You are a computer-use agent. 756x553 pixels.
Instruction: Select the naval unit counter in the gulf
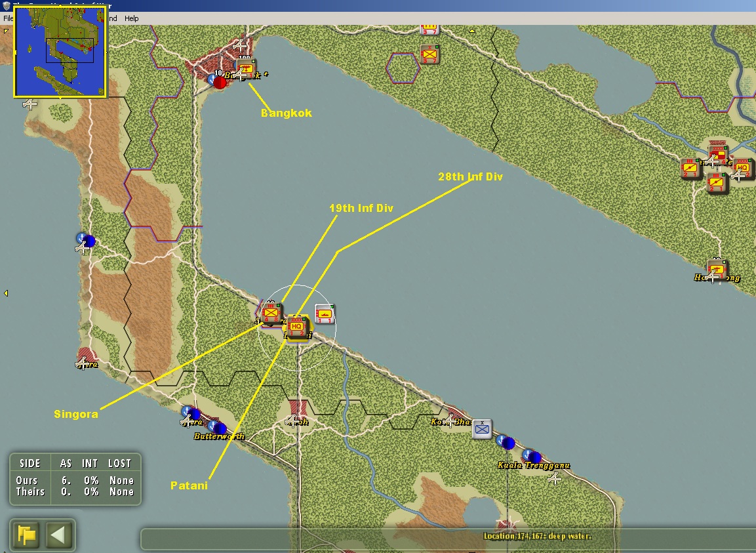click(325, 314)
